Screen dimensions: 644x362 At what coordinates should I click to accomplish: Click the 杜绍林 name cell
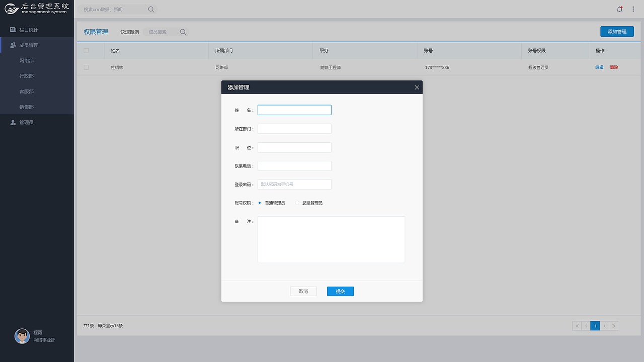[117, 67]
